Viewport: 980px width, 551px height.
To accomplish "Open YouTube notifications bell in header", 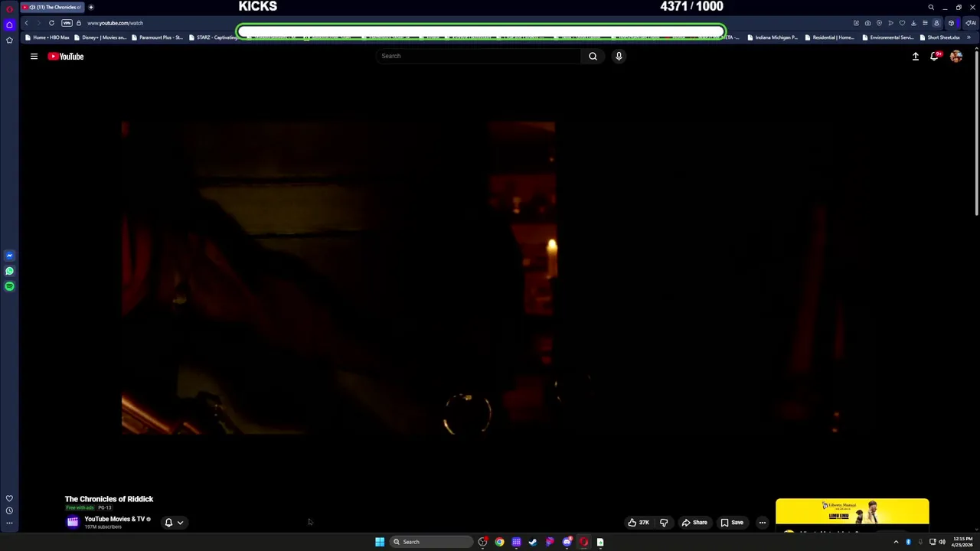I will pos(934,56).
